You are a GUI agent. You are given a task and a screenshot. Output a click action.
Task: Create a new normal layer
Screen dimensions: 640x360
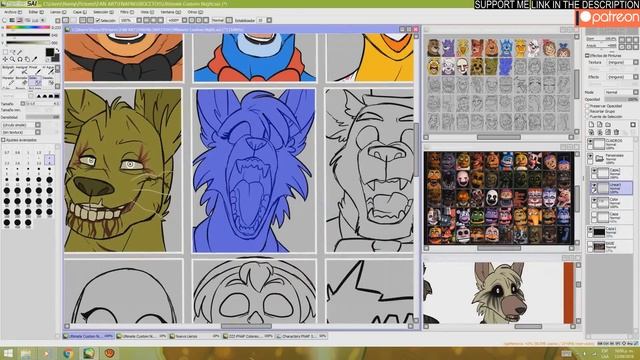point(592,124)
